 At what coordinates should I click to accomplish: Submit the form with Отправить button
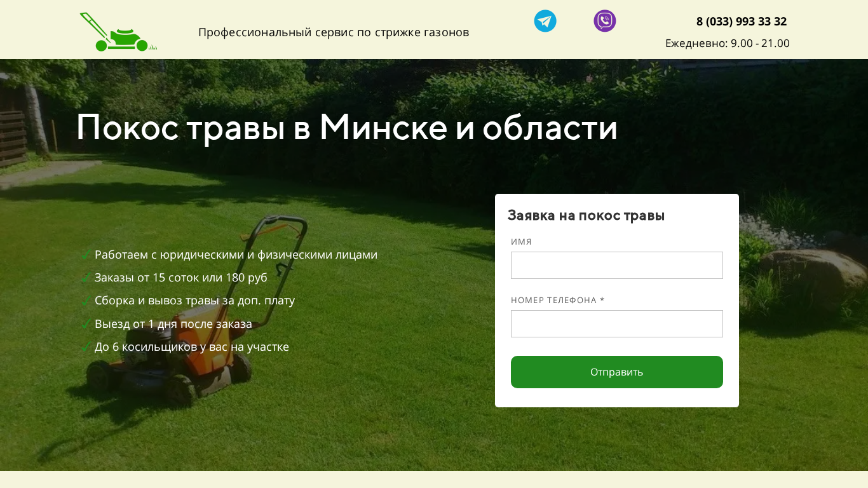click(617, 372)
